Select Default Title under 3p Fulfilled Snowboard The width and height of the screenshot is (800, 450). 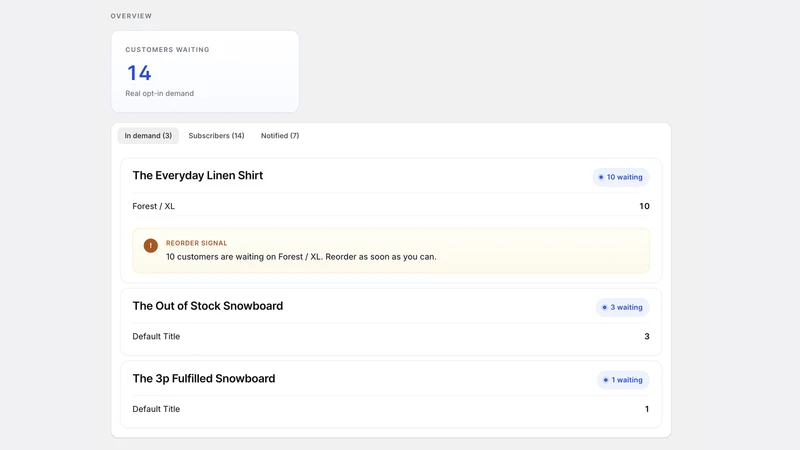pos(156,409)
